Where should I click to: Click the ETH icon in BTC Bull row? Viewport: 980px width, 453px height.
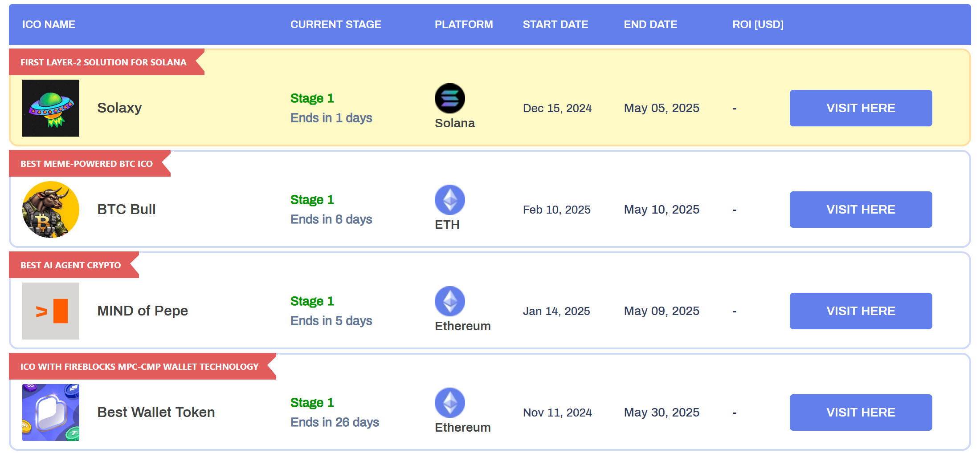[450, 200]
